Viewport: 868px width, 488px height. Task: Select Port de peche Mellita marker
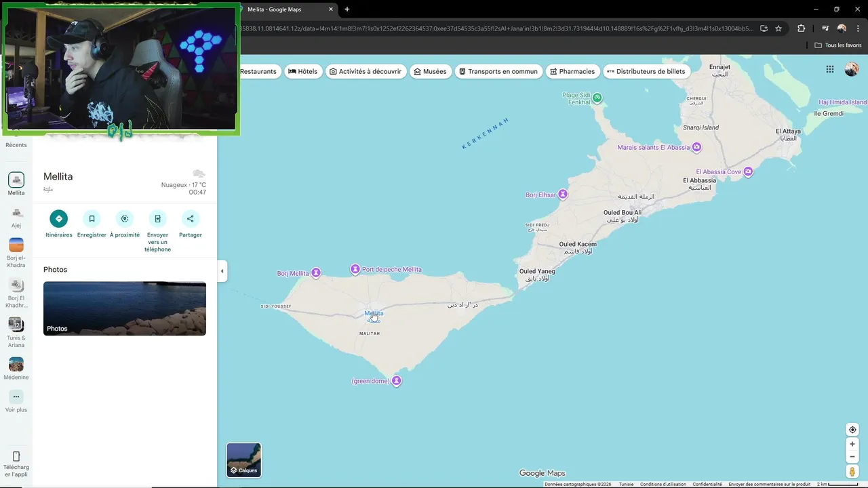pyautogui.click(x=355, y=269)
